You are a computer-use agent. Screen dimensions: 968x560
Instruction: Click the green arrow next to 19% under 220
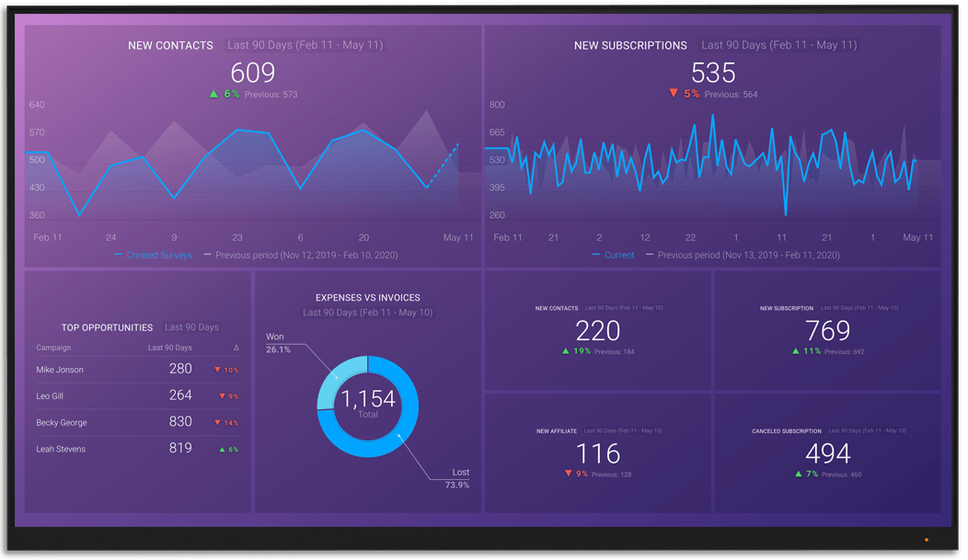565,351
